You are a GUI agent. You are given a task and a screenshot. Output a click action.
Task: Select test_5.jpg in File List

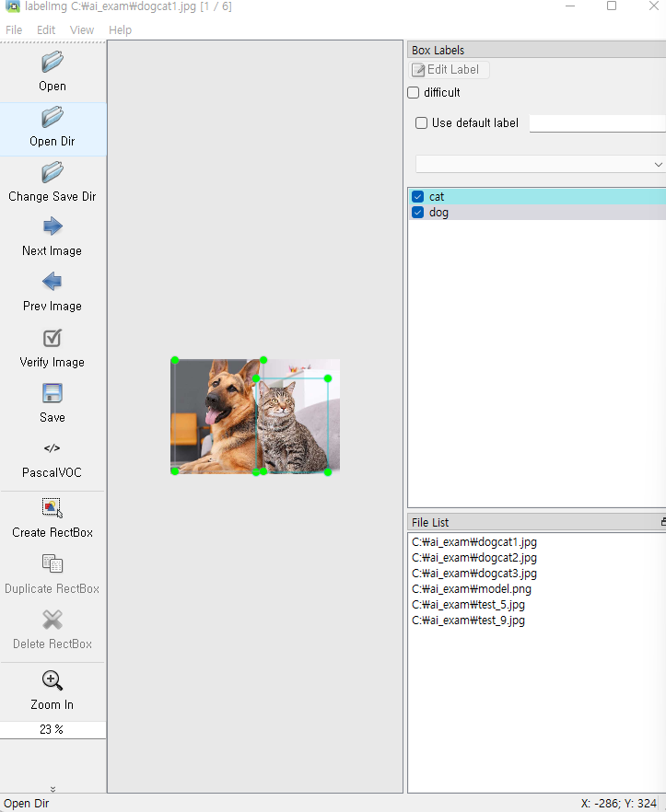[469, 604]
